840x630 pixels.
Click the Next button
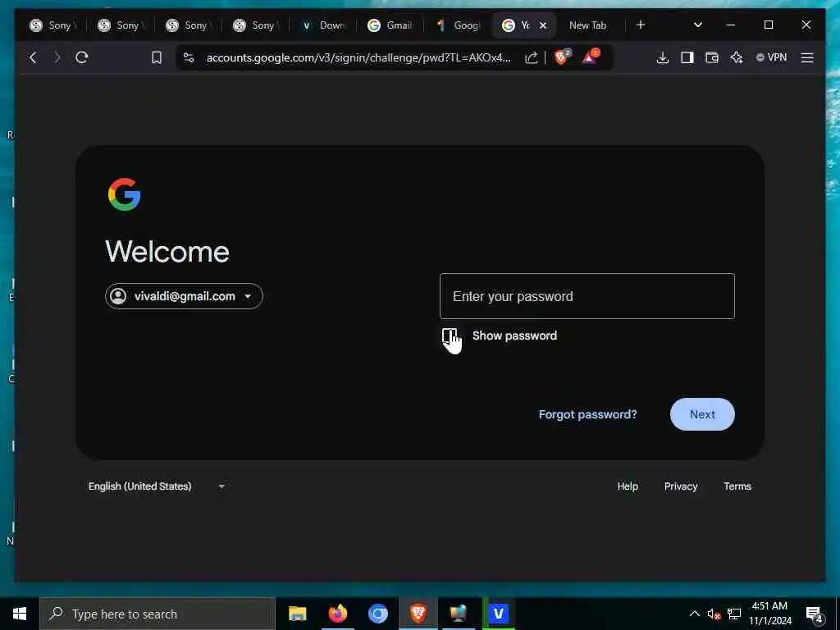[702, 414]
